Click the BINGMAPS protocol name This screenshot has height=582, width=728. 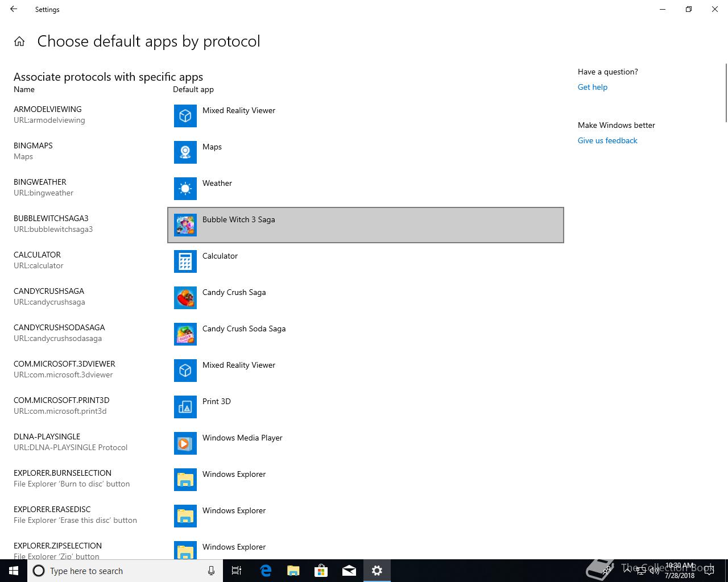(x=33, y=145)
